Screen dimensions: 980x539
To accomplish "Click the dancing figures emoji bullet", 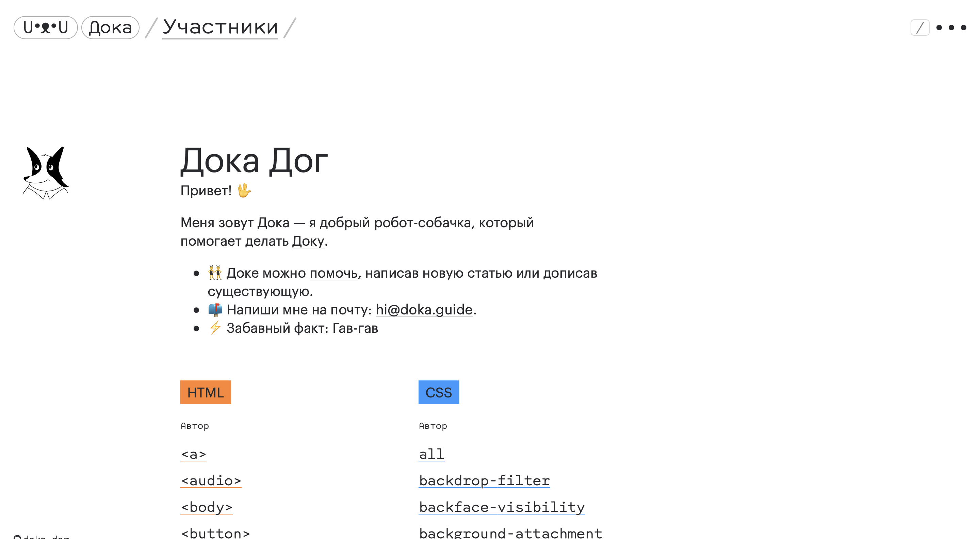I will tap(215, 273).
